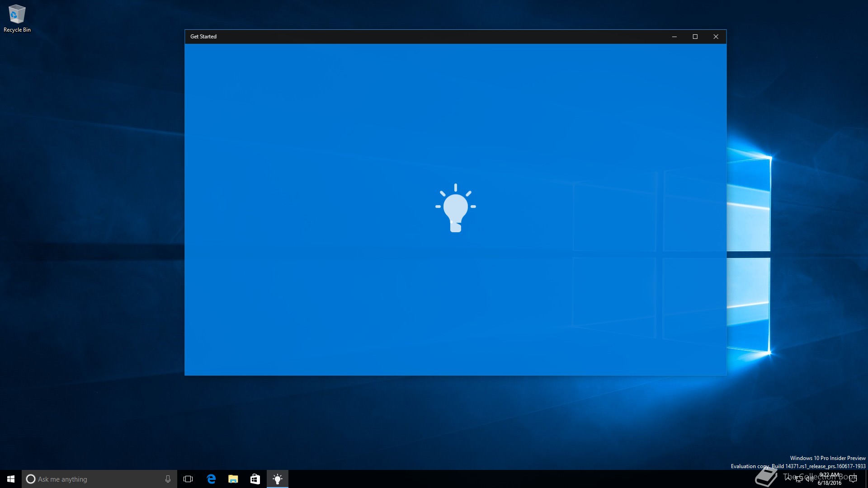Expand hidden system tray icons chevron

point(788,478)
